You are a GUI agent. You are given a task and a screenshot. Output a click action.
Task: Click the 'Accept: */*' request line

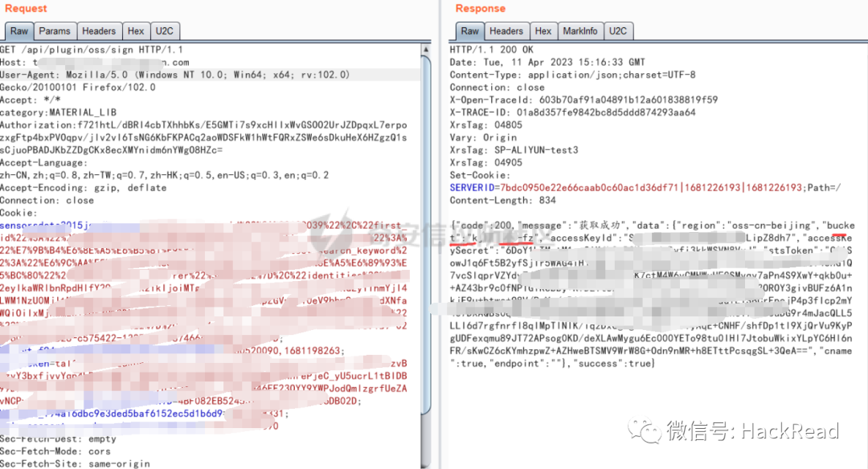(31, 100)
